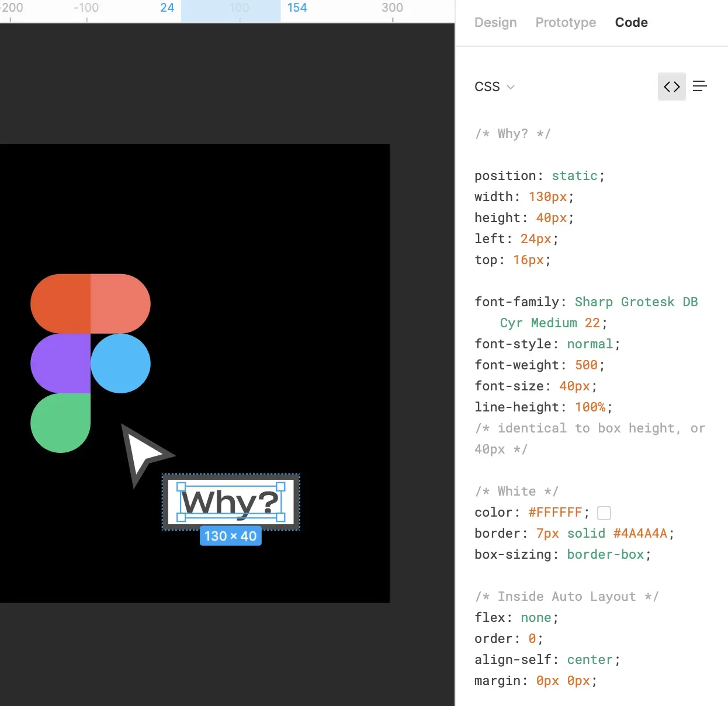
Task: Select the Why? text layer on canvas
Action: pyautogui.click(x=231, y=502)
